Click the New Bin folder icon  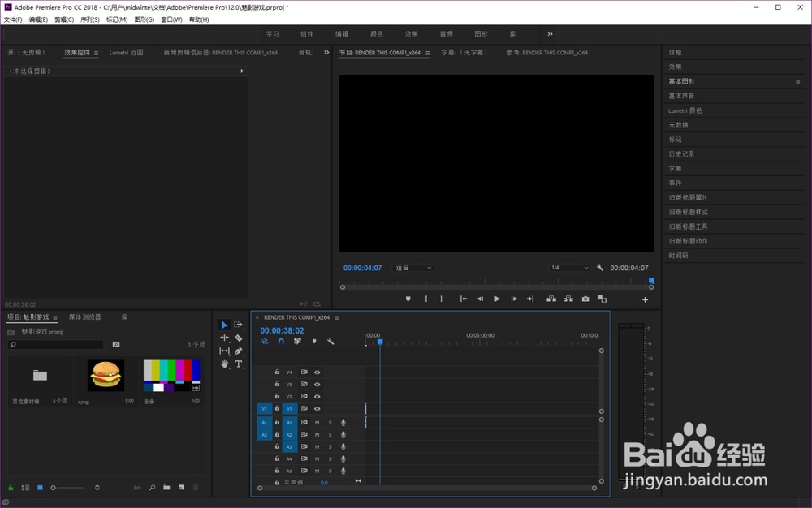[x=166, y=488]
